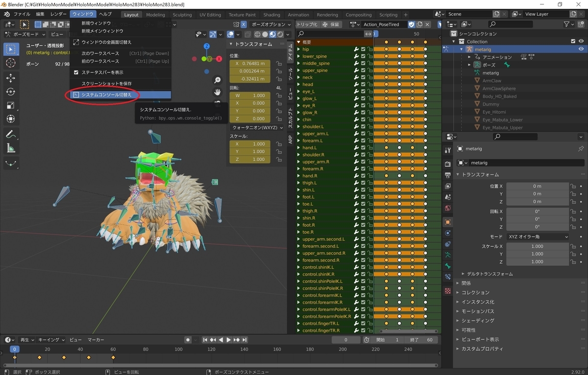This screenshot has width=588, height=375.
Task: Click the viewport zoom magnifier icon
Action: click(x=218, y=80)
